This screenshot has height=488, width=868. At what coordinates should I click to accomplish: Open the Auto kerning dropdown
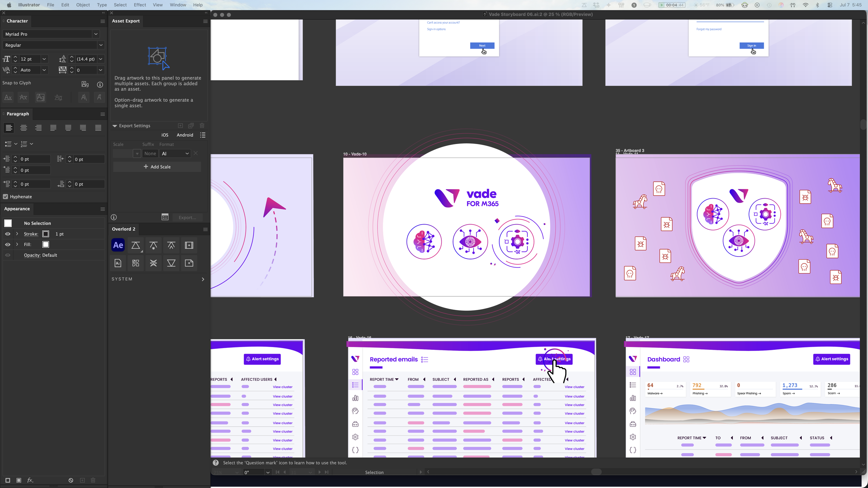click(x=44, y=70)
